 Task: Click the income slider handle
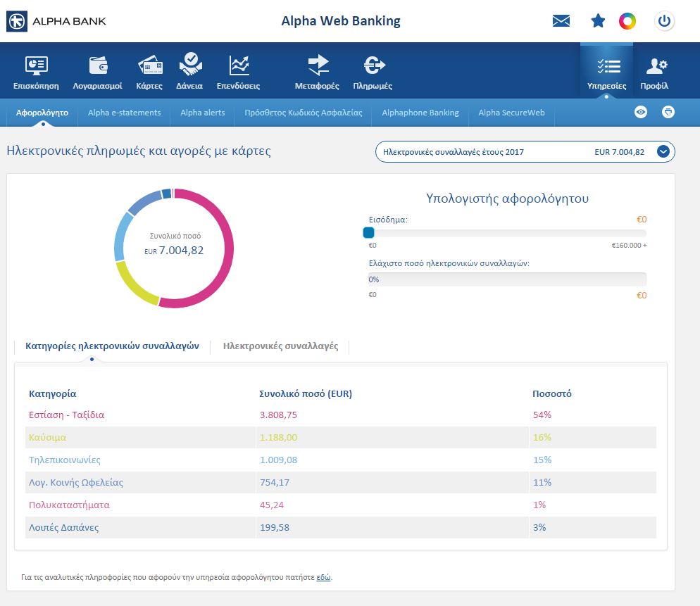tap(369, 232)
